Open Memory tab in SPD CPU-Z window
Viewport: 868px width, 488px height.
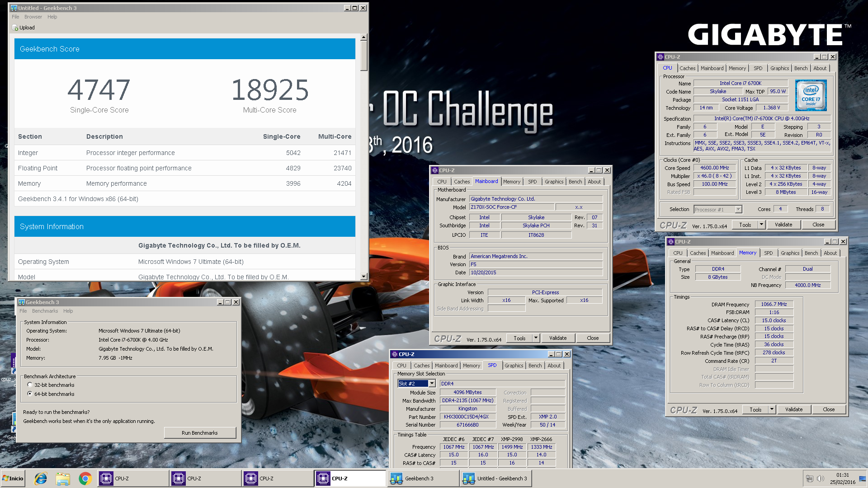471,366
